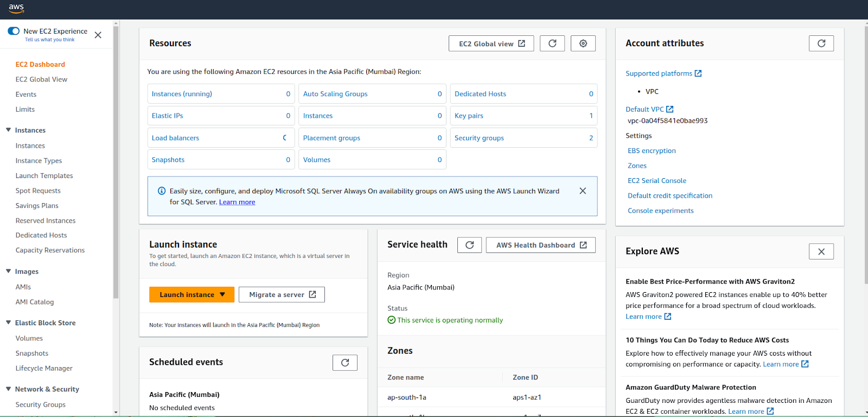
Task: Click the sidebar scroll down arrow
Action: (116, 413)
